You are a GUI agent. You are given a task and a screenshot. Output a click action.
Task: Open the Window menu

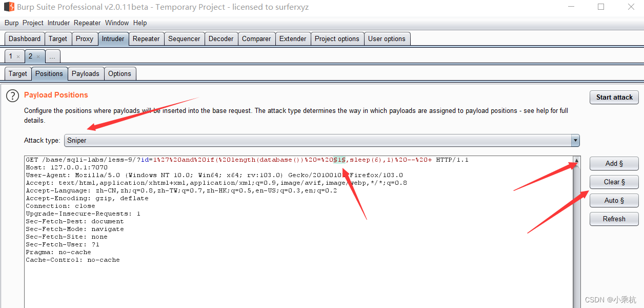[x=117, y=23]
